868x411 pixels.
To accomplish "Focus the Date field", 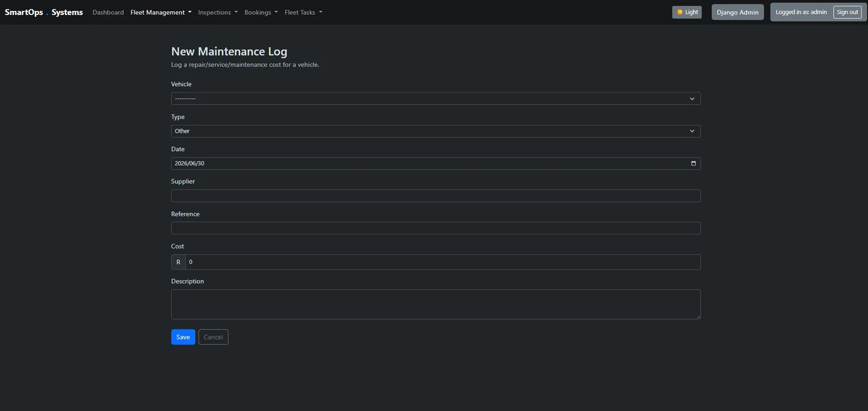I will coord(436,163).
